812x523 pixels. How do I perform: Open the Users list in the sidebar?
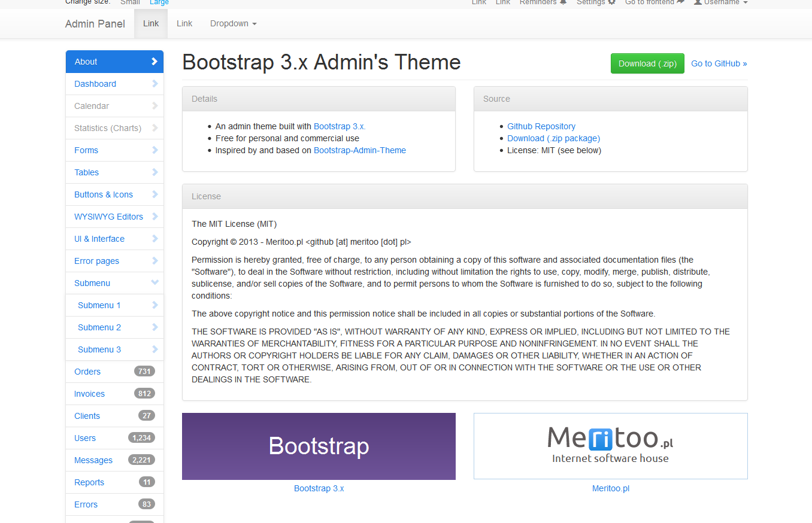(x=114, y=438)
